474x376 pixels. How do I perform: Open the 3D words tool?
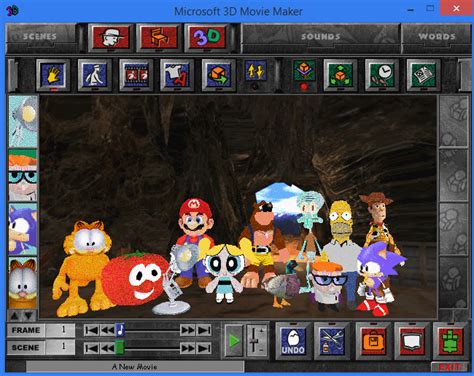tap(207, 37)
